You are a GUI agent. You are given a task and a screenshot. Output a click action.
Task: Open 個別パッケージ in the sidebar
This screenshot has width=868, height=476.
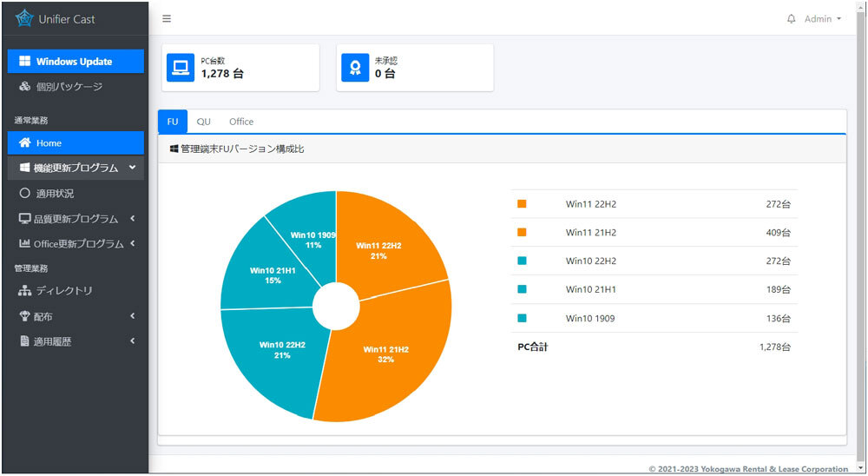pos(69,87)
